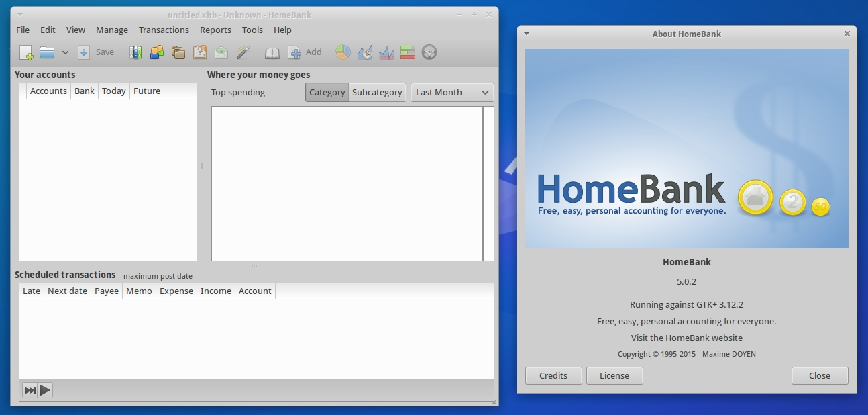
Task: Toggle the Late column header
Action: 31,291
